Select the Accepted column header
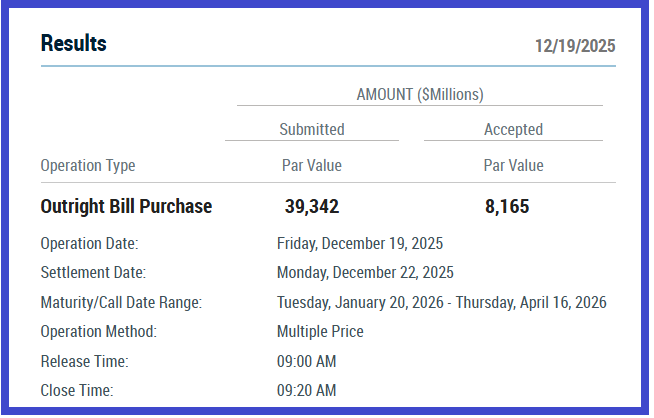This screenshot has height=418, width=654. point(513,129)
